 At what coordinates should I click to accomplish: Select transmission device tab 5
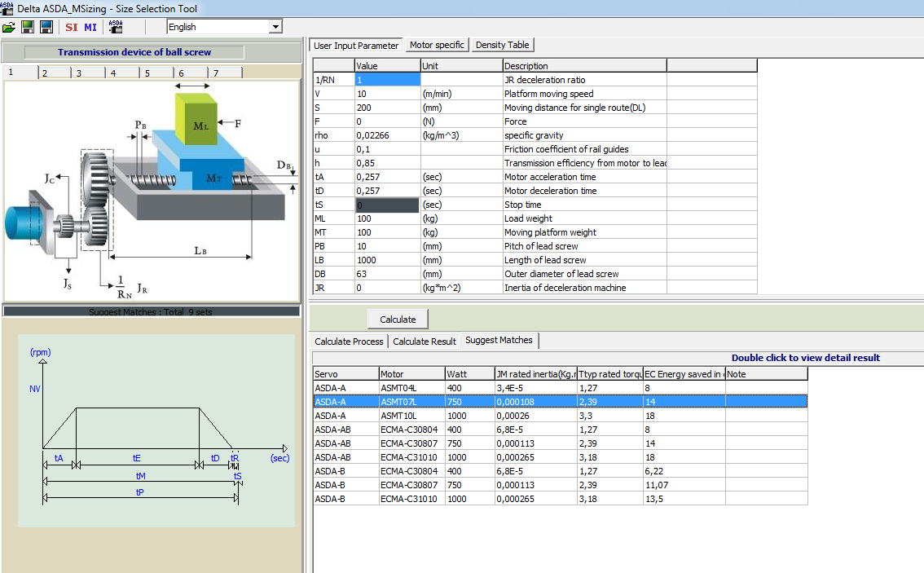pos(157,73)
